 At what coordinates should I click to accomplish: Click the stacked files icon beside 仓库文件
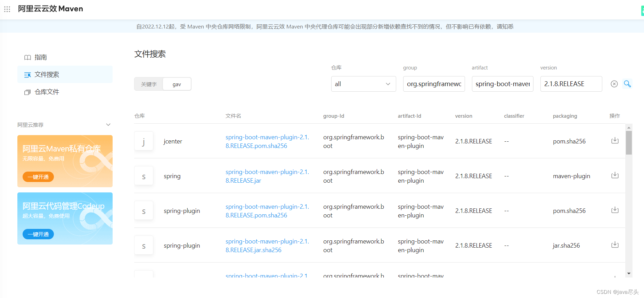pyautogui.click(x=27, y=92)
